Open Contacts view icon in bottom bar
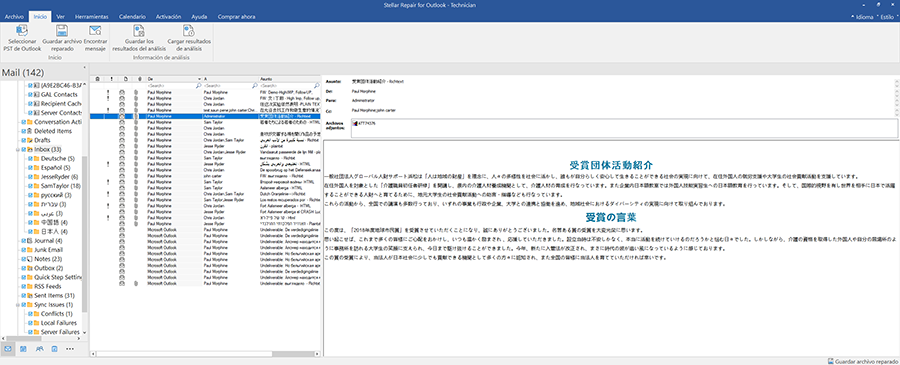 (x=39, y=348)
